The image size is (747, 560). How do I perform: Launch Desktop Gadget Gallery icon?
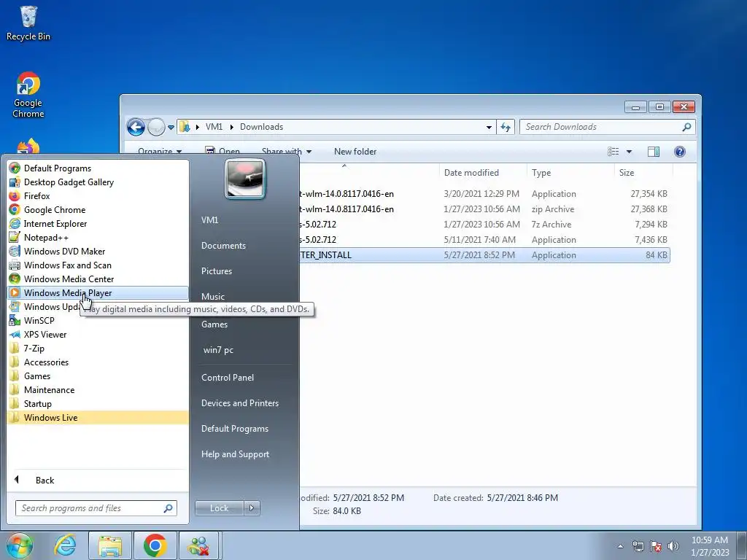(x=15, y=182)
